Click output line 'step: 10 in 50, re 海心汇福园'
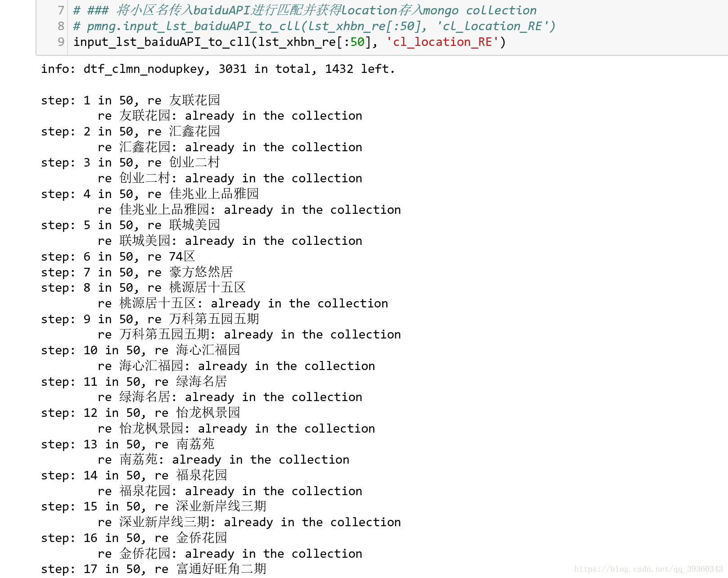Screen dimensions: 728x578 pyautogui.click(x=141, y=350)
